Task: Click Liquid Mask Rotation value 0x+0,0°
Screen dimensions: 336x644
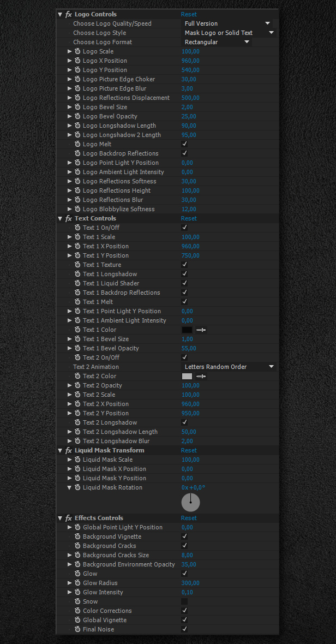Action: (x=193, y=487)
